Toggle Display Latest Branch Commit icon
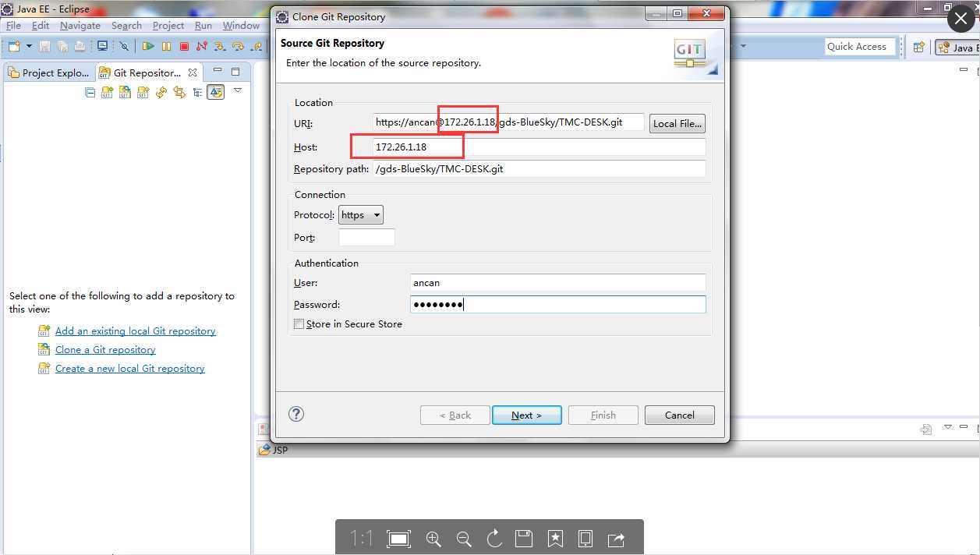980x555 pixels. [x=215, y=92]
